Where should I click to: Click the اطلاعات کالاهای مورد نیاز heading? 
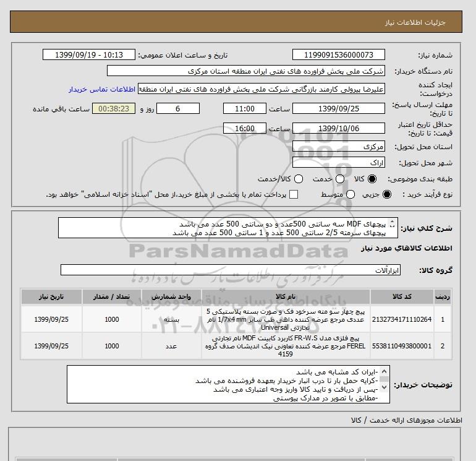point(407,248)
